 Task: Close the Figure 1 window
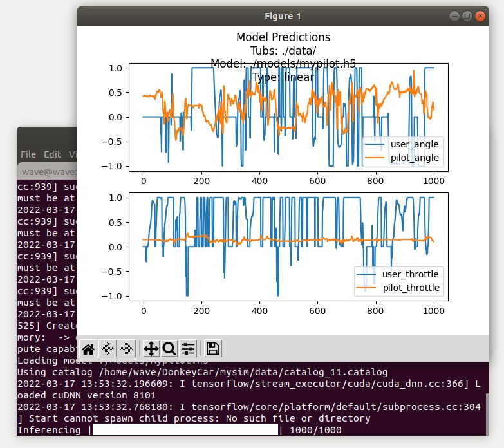coord(480,16)
